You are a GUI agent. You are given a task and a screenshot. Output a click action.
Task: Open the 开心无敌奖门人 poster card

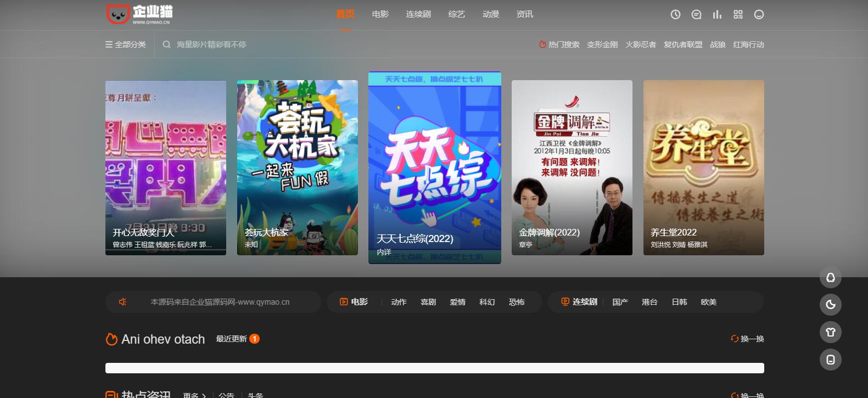(166, 168)
